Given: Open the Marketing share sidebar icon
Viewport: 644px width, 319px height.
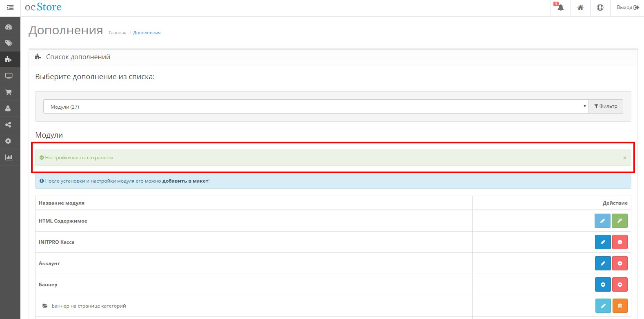Looking at the screenshot, I should 9,125.
